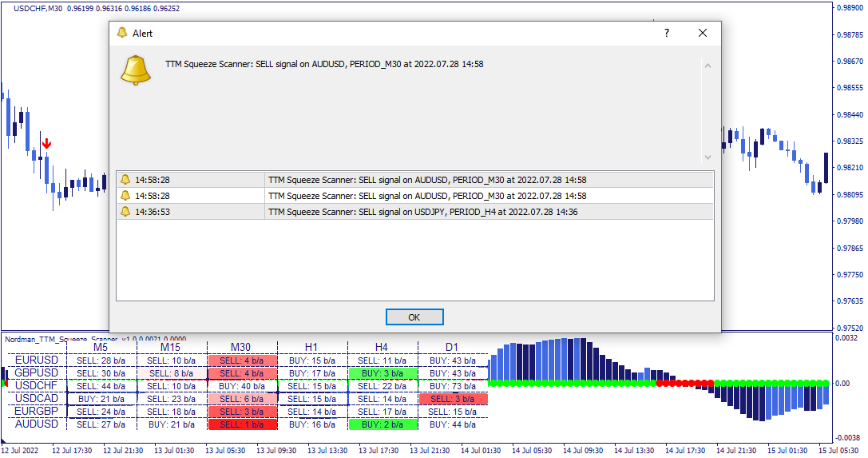Click OK to dismiss the Alert dialog
The height and width of the screenshot is (458, 868).
tap(414, 317)
